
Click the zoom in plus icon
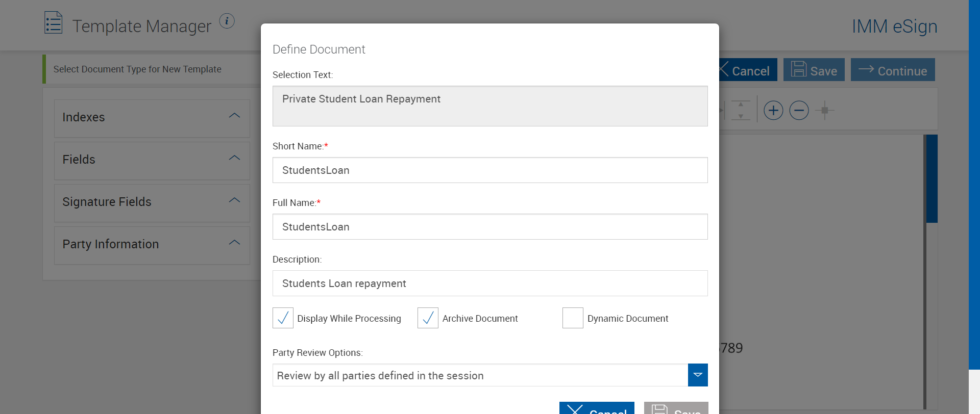point(773,111)
